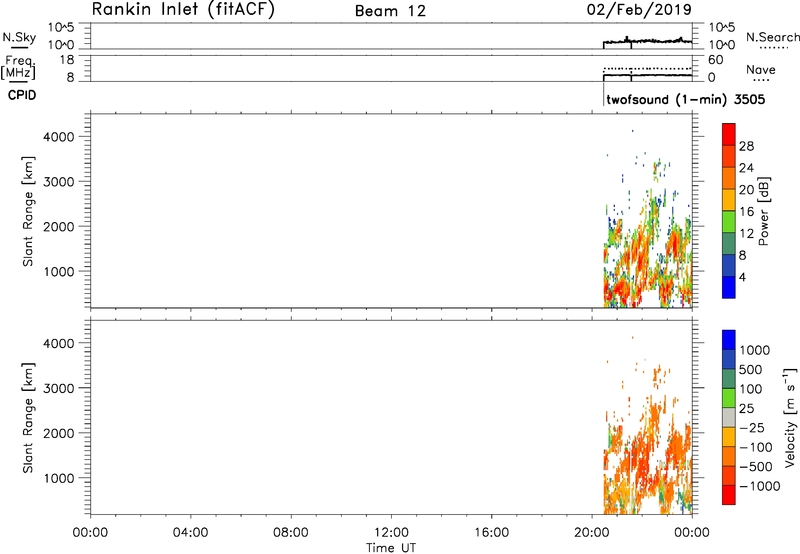
Task: Click the '18' frequency axis tick label
Action: coord(67,59)
